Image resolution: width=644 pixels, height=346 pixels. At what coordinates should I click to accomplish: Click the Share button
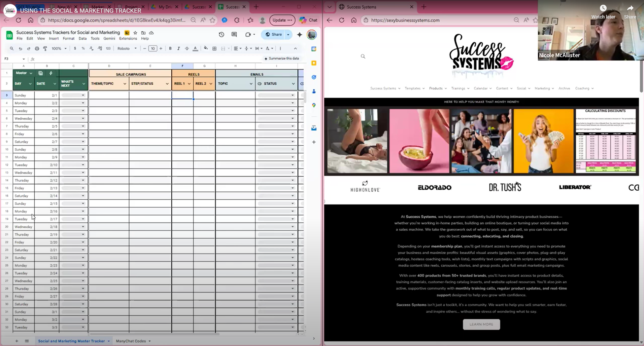[x=274, y=34]
